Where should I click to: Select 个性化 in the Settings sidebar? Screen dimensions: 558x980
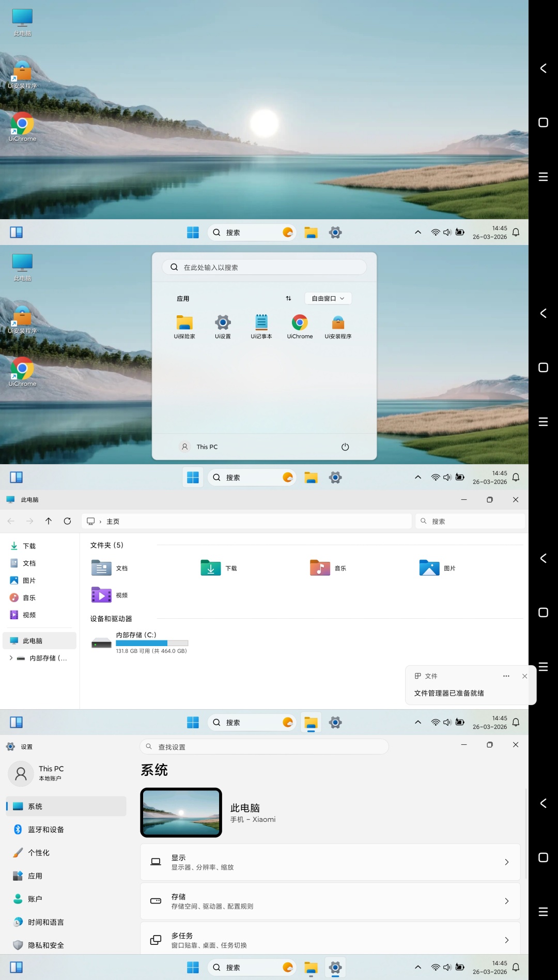coord(66,852)
